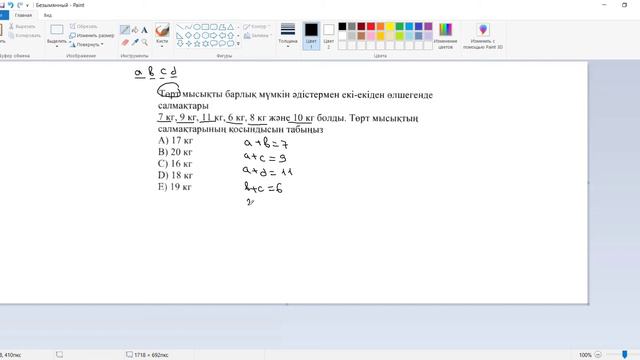Pick the Color picker eyedropper tool

click(x=135, y=42)
